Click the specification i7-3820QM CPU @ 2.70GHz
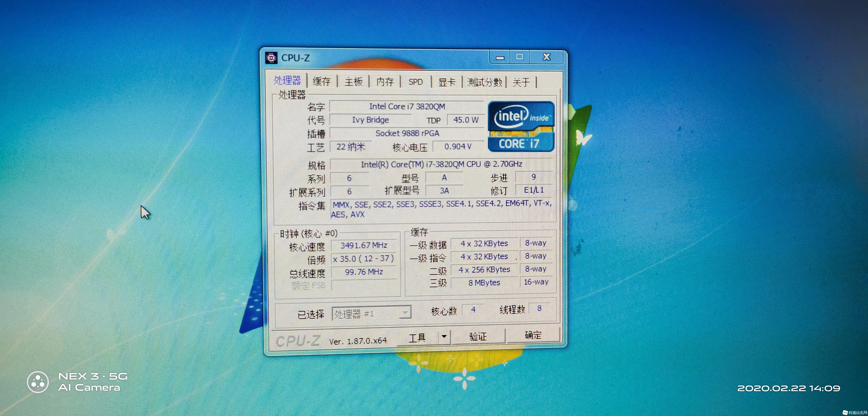Viewport: 868px width, 416px height. [x=441, y=164]
